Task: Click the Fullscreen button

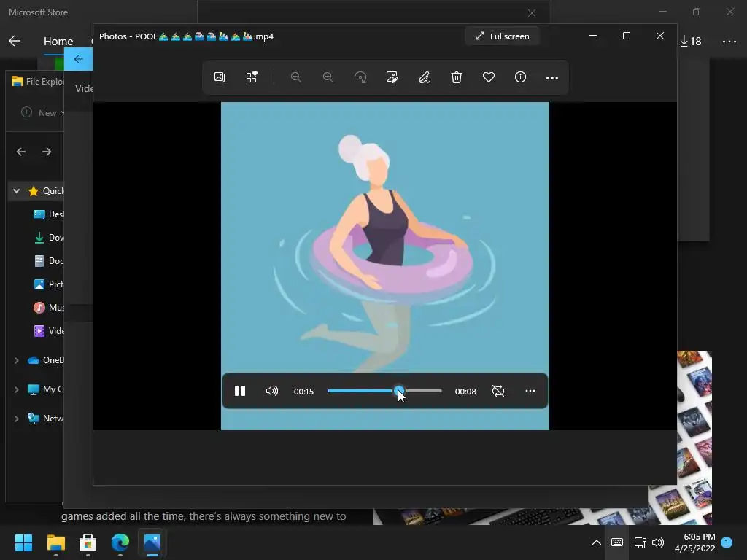Action: click(503, 36)
